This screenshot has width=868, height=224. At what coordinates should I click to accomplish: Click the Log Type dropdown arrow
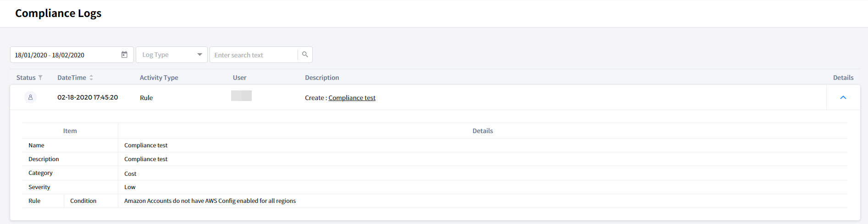pos(199,55)
